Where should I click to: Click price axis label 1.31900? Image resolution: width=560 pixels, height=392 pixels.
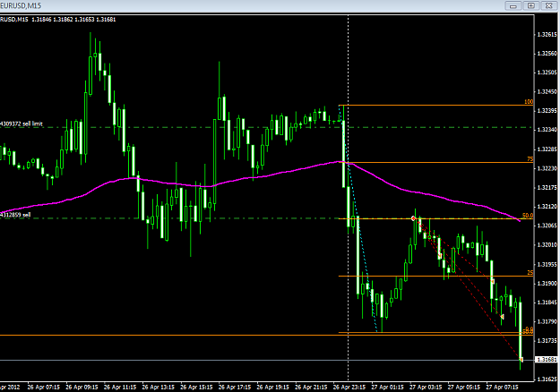coord(547,283)
